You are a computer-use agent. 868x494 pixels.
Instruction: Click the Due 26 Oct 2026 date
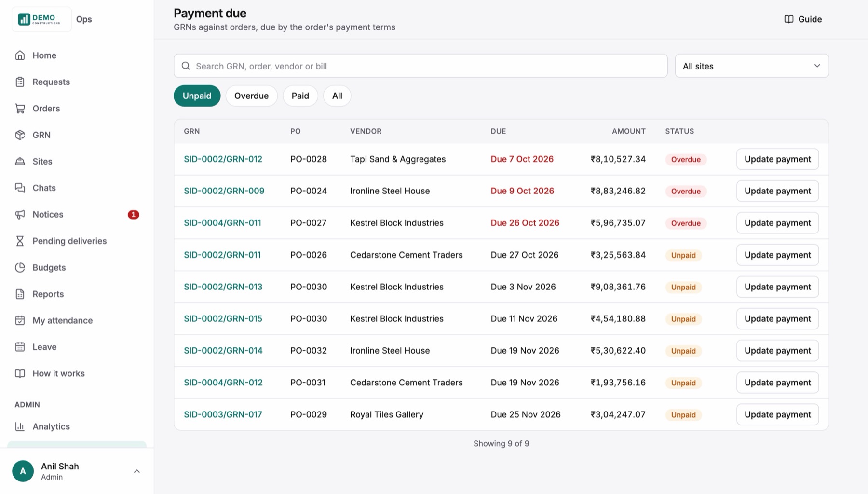[x=525, y=223]
